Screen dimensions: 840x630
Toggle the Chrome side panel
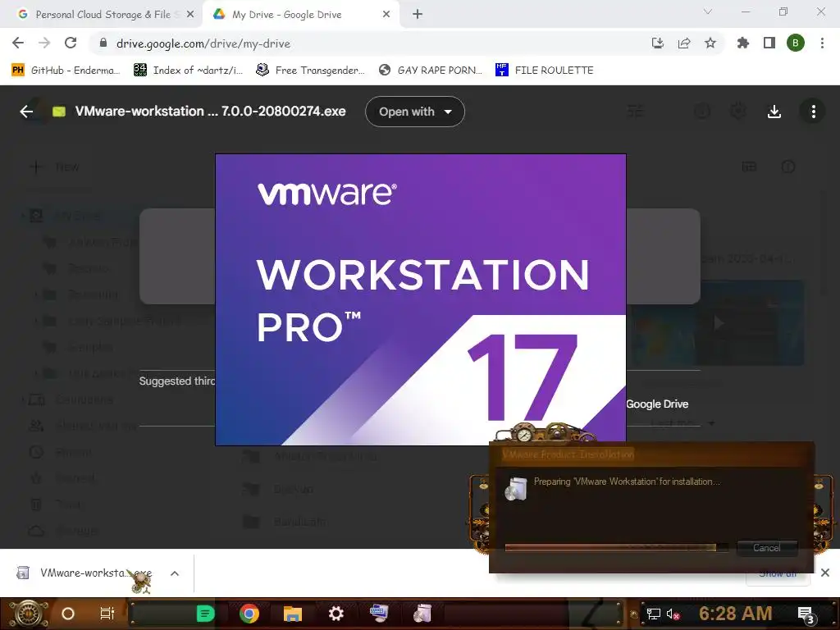tap(769, 43)
